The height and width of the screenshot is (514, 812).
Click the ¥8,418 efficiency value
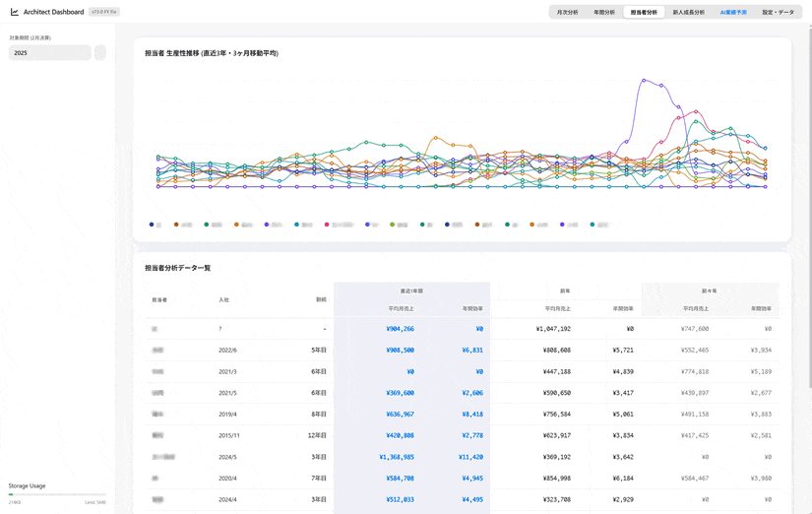472,415
